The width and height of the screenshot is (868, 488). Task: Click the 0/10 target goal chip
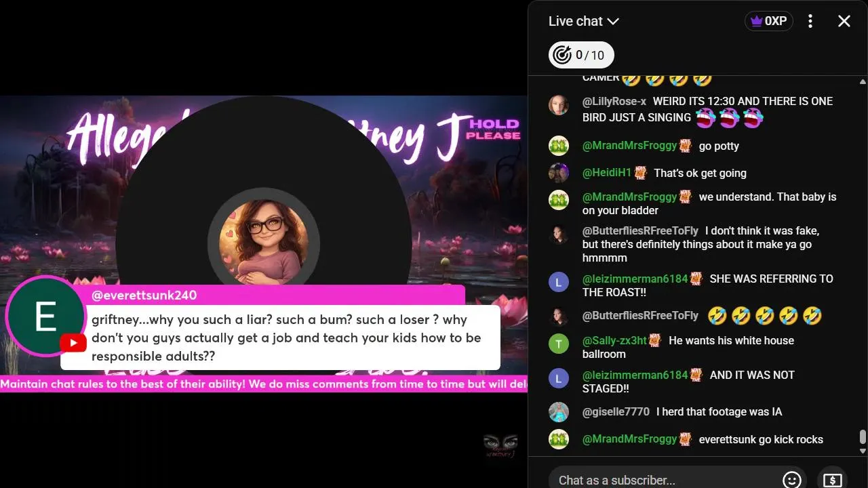[x=581, y=55]
